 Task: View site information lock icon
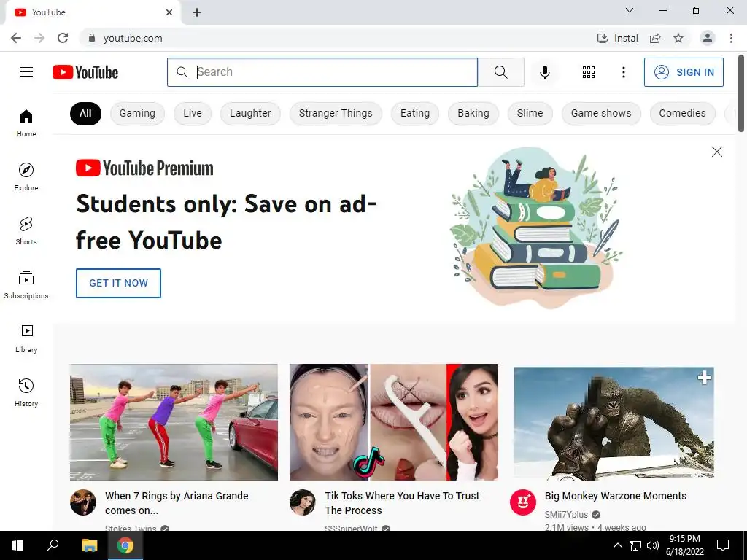pos(92,38)
